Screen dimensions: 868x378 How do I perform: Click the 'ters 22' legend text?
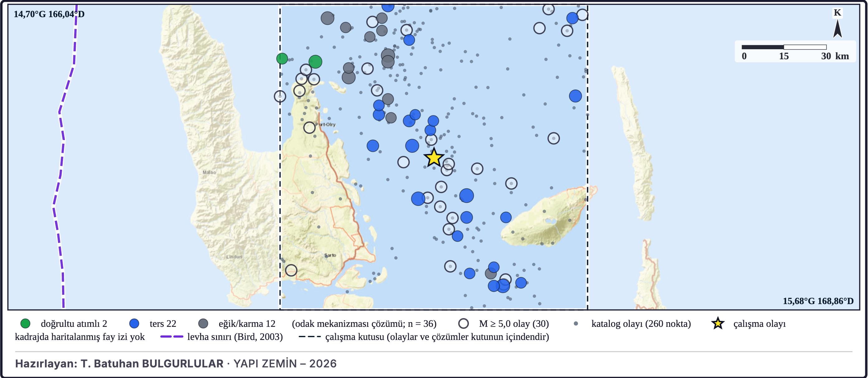[x=163, y=324]
